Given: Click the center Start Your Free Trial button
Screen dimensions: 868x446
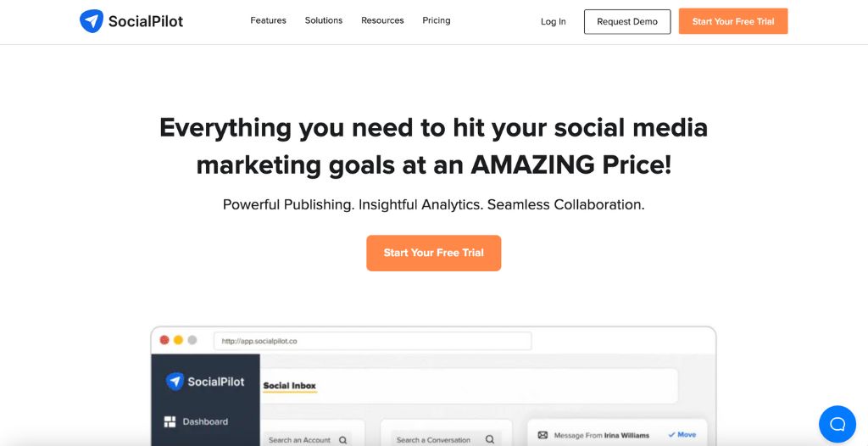Looking at the screenshot, I should [433, 253].
